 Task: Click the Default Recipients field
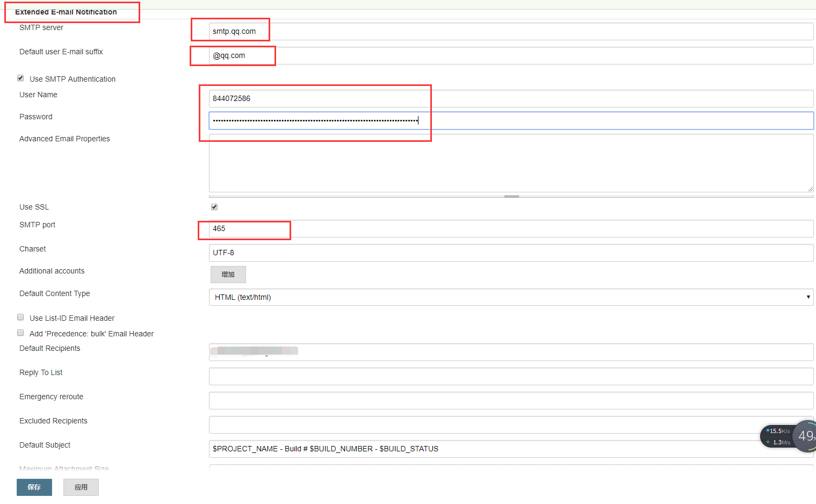pos(511,352)
